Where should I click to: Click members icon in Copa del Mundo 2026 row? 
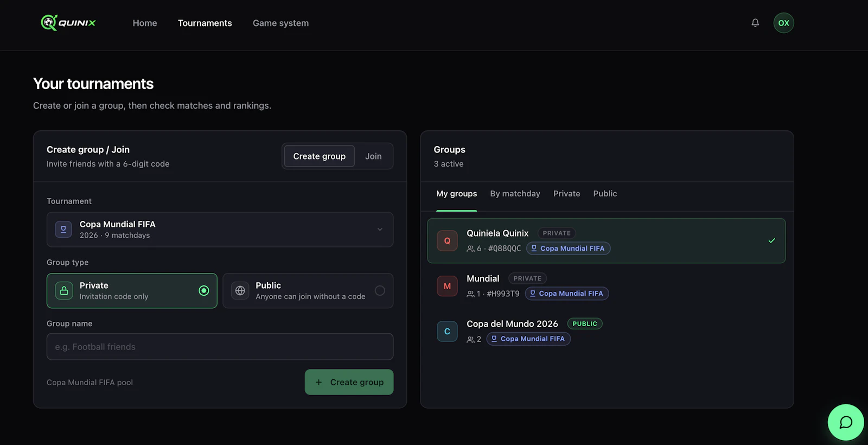[x=470, y=339]
